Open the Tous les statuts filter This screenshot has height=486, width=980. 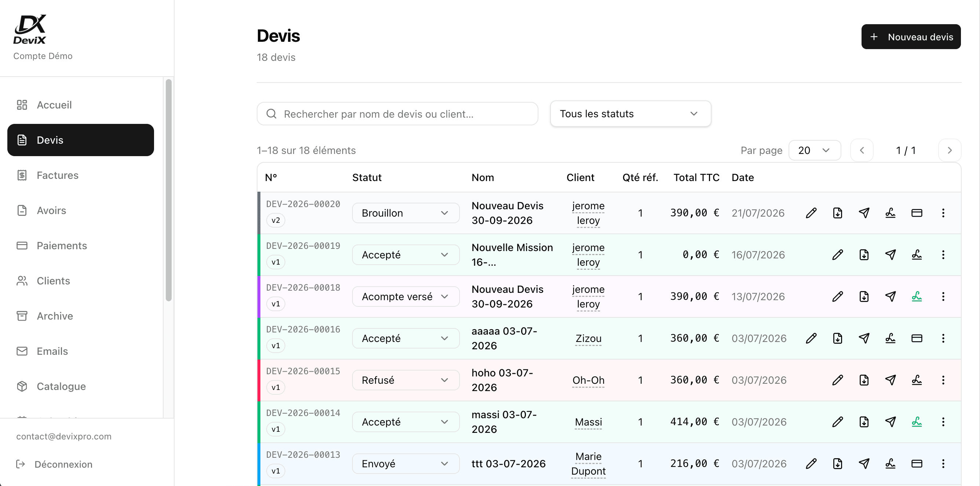(x=630, y=114)
